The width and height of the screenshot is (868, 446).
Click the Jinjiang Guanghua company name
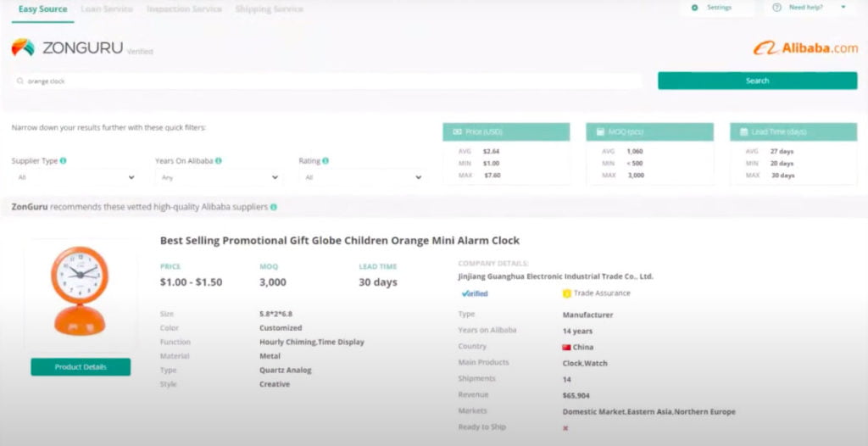[x=556, y=276]
